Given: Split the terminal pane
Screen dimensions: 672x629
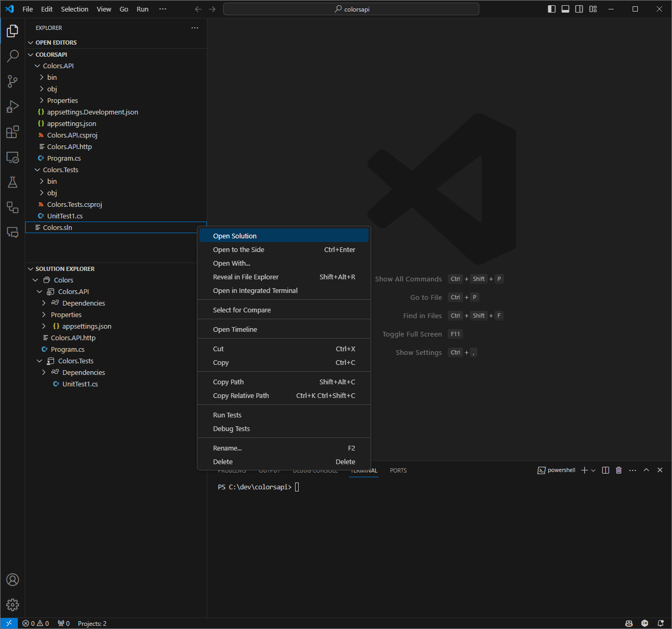Looking at the screenshot, I should tap(605, 470).
